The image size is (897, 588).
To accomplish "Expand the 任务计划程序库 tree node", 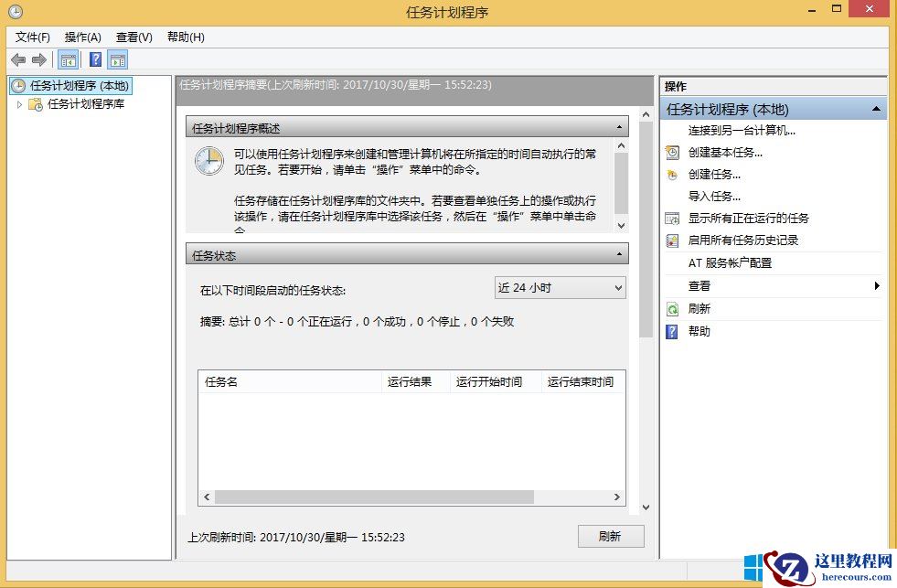I will point(20,103).
